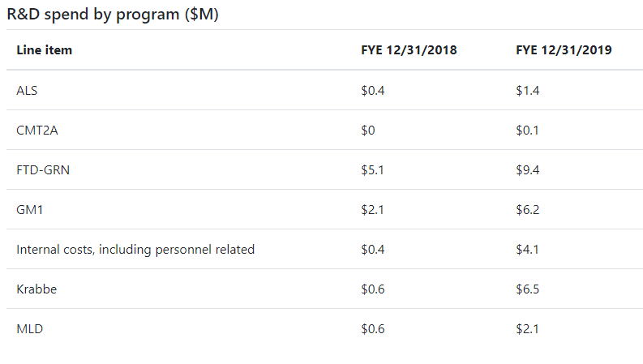Select the ALS row label
The width and height of the screenshot is (643, 364).
point(27,90)
